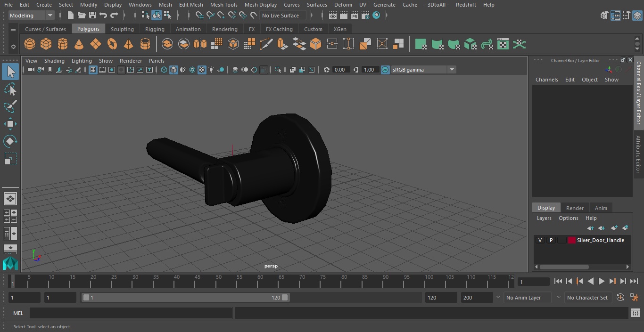This screenshot has height=332, width=644.
Task: Toggle smooth shade all cube in viewport
Action: tap(173, 70)
